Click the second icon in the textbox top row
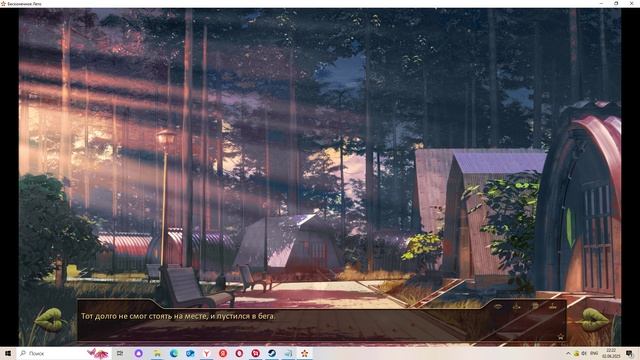 516,307
